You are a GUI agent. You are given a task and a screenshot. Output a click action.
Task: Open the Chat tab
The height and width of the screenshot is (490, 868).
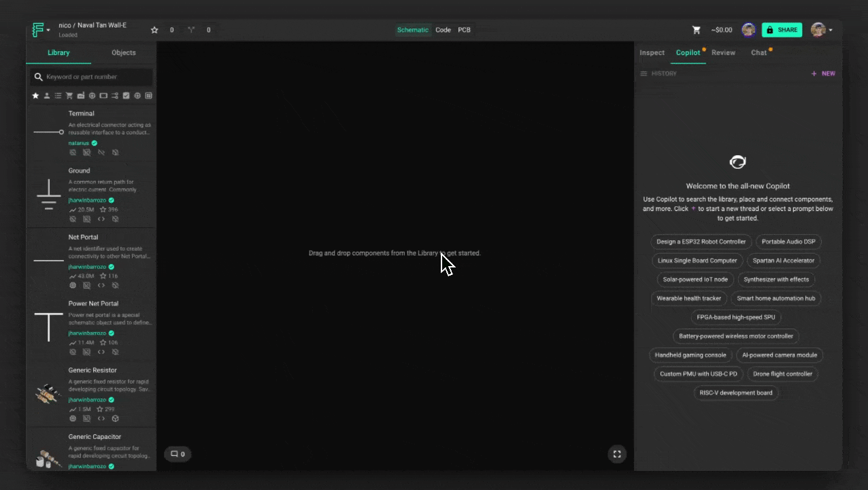click(758, 52)
